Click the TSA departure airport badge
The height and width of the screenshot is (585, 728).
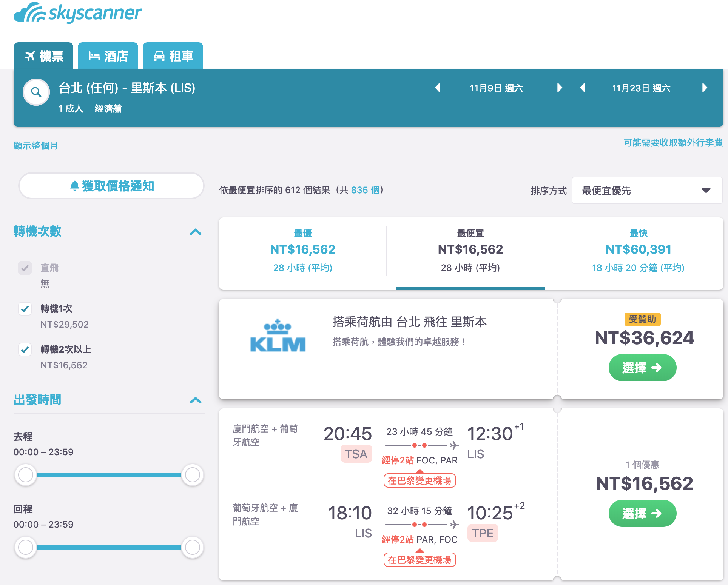click(x=356, y=454)
